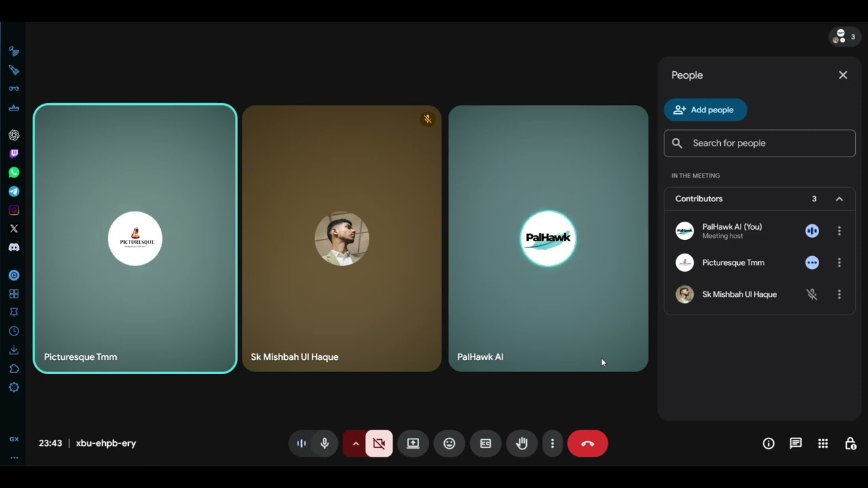The width and height of the screenshot is (868, 488).
Task: Close the People panel
Action: coord(843,75)
